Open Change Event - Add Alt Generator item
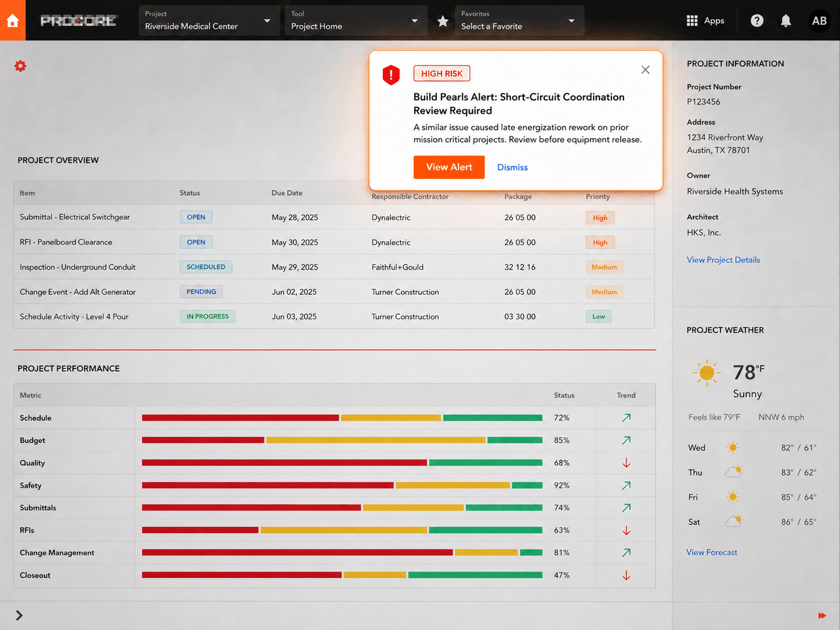Image resolution: width=840 pixels, height=630 pixels. point(78,292)
